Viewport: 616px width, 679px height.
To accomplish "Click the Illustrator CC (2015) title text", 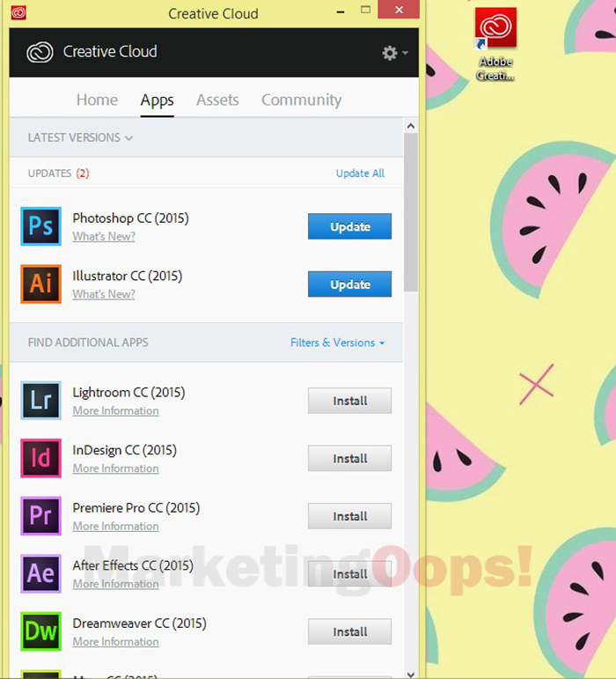I will [x=128, y=277].
